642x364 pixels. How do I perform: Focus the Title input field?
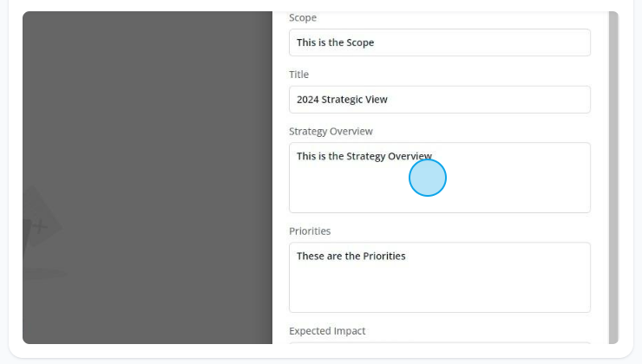tap(440, 100)
